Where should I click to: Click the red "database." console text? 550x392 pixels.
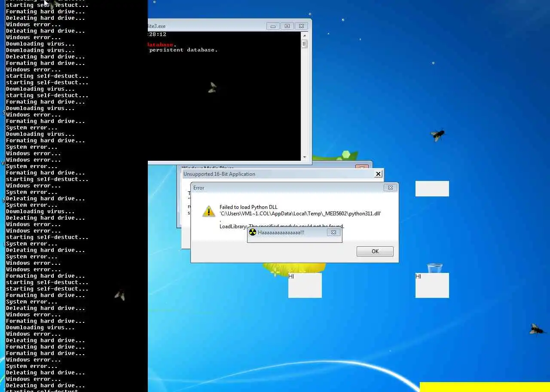click(162, 45)
